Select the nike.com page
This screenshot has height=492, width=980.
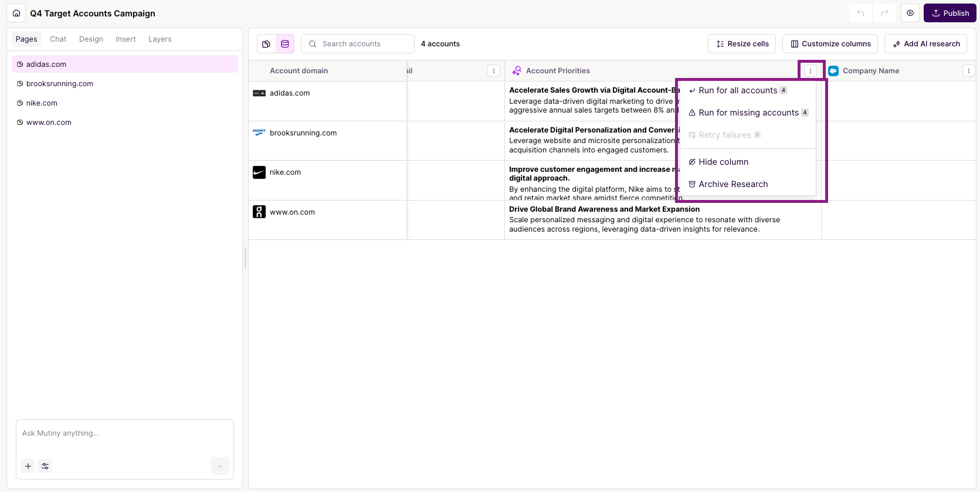pos(125,103)
